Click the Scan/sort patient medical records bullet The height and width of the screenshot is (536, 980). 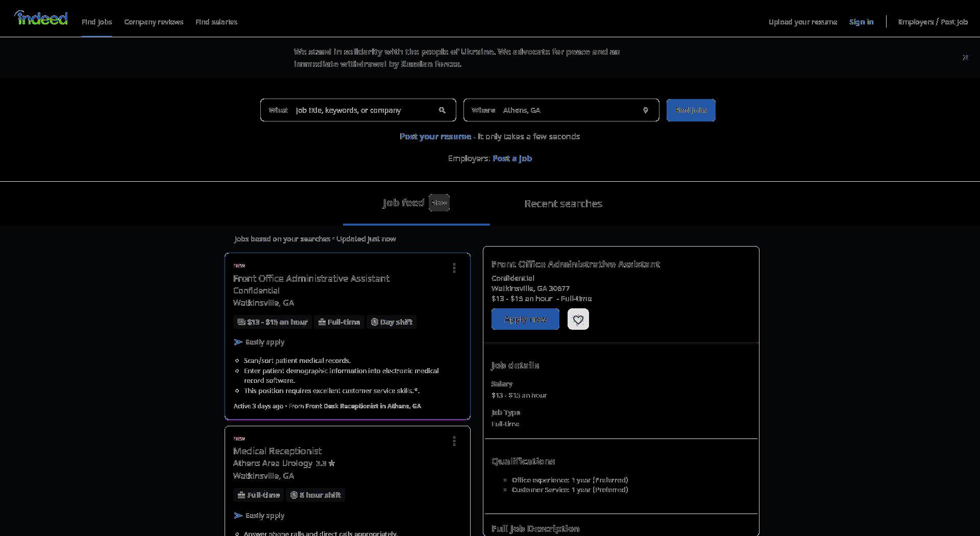(x=297, y=361)
